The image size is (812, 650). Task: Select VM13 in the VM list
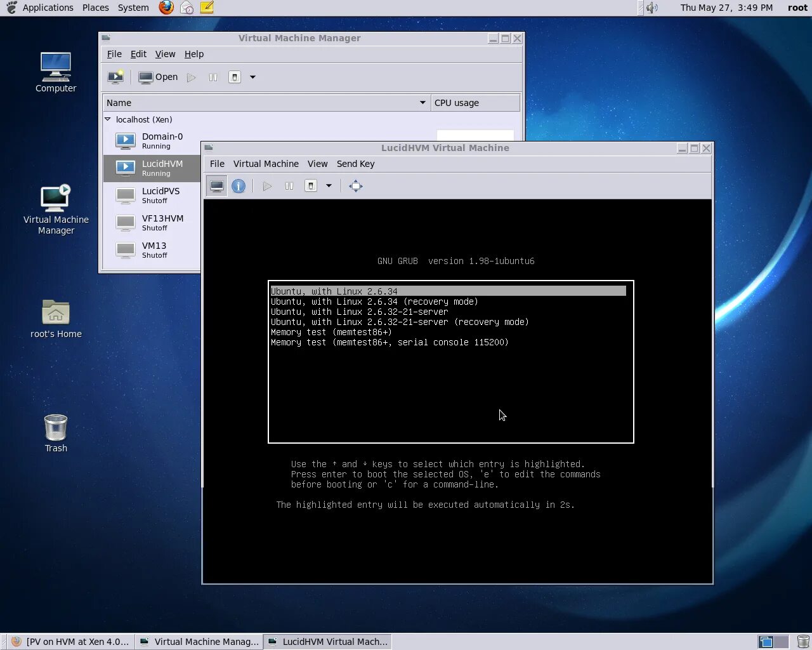pyautogui.click(x=152, y=250)
